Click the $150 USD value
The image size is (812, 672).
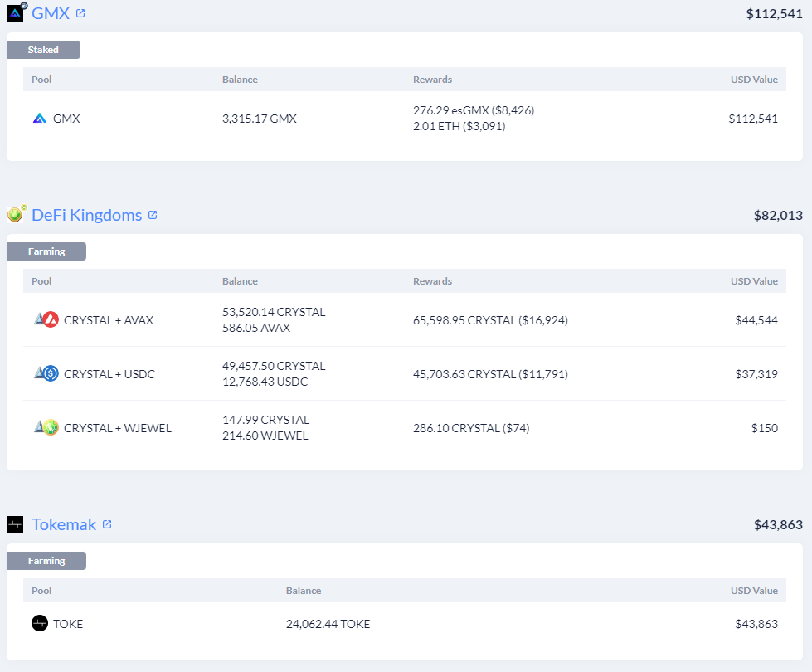click(x=765, y=428)
